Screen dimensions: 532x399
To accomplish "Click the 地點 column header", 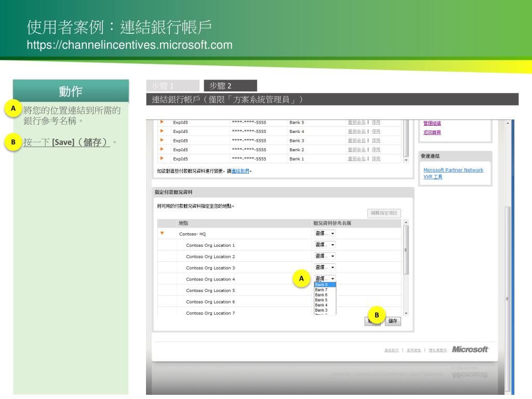I will (183, 223).
